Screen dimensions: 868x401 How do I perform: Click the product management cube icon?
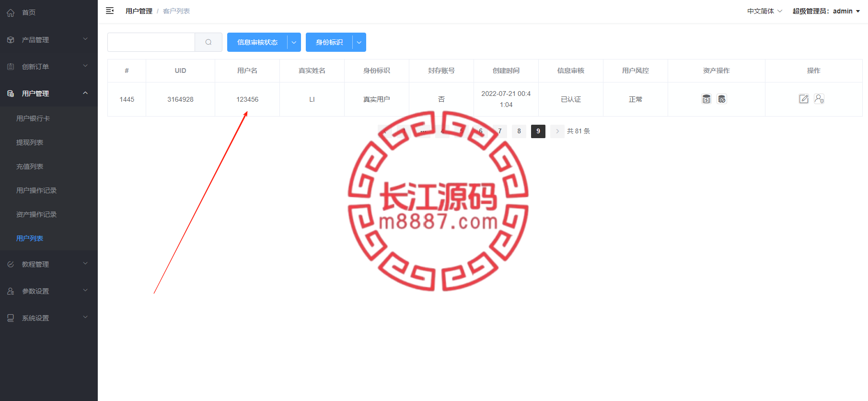click(11, 40)
